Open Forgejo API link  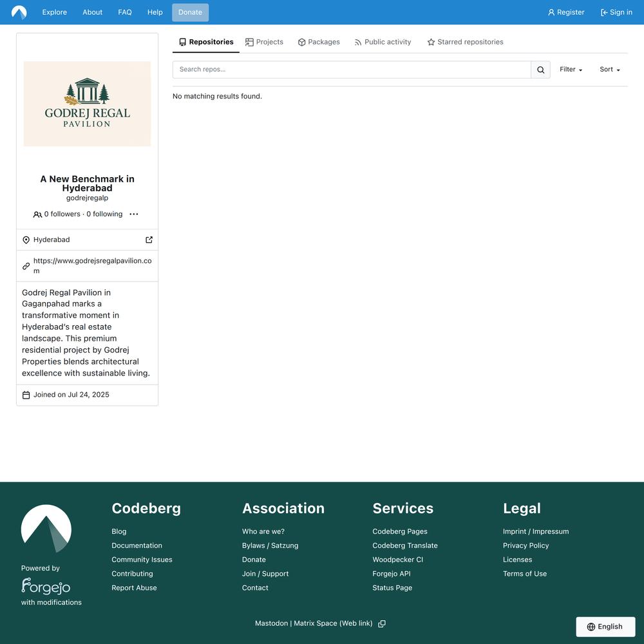(x=392, y=574)
